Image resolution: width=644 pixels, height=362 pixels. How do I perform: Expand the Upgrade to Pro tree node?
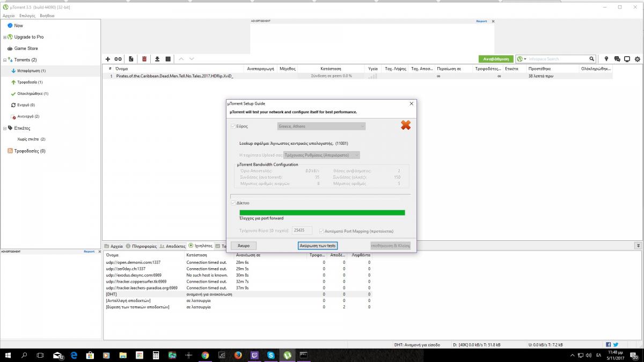[5, 37]
